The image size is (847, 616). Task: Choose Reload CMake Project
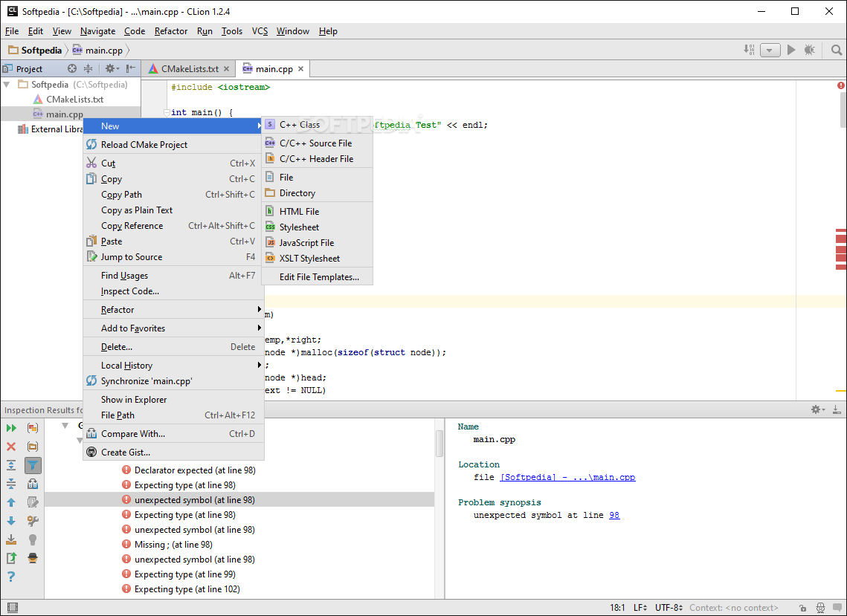coord(173,144)
